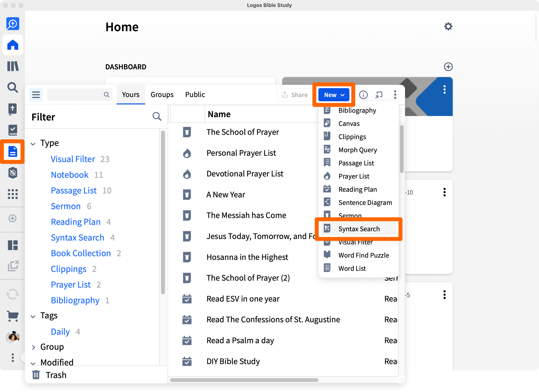The height and width of the screenshot is (392, 539).
Task: Open the Home icon in sidebar
Action: [13, 45]
